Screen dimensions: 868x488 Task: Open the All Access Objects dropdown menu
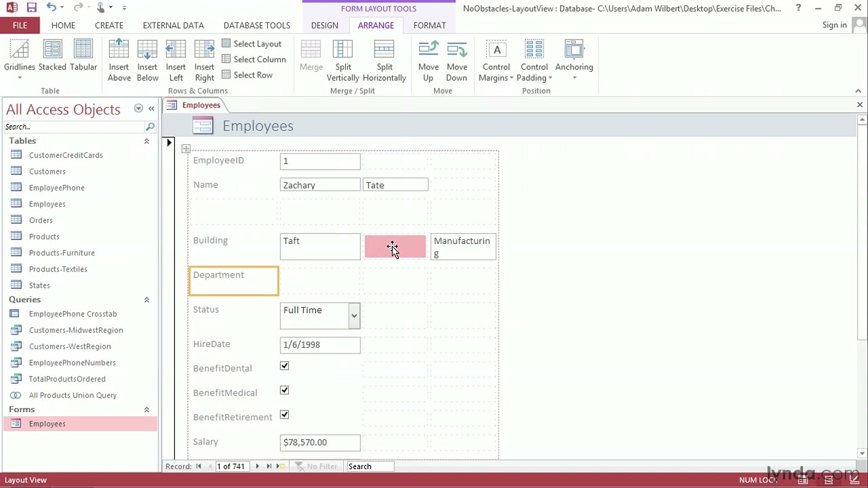[x=138, y=109]
